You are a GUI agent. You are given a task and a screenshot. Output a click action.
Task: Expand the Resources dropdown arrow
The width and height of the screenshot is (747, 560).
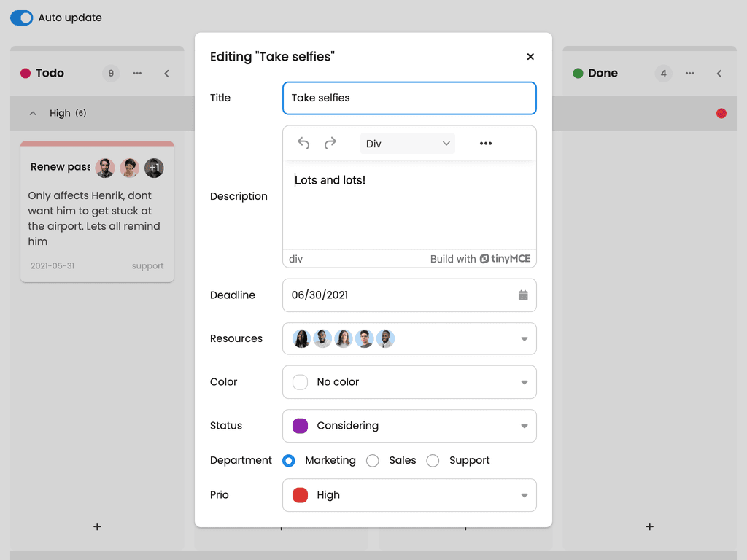tap(524, 339)
